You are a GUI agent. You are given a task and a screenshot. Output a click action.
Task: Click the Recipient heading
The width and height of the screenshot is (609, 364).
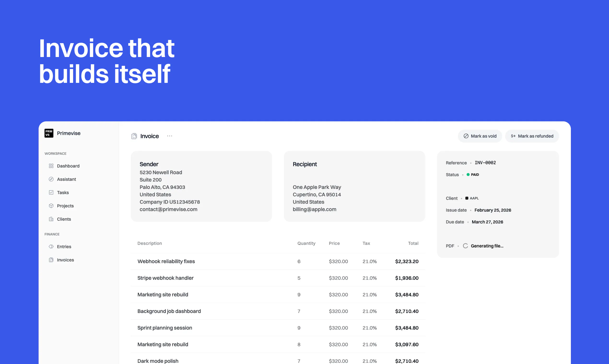(305, 164)
